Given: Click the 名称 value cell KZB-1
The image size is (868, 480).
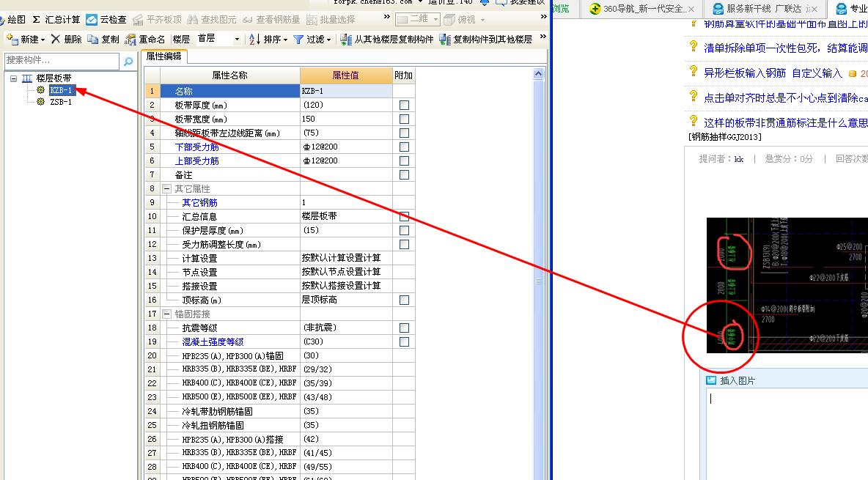Looking at the screenshot, I should coord(346,91).
